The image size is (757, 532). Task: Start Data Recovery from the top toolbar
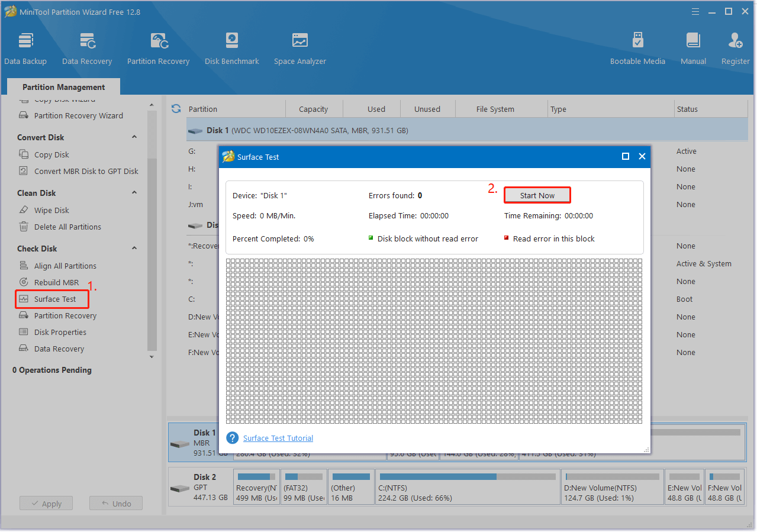pyautogui.click(x=87, y=47)
